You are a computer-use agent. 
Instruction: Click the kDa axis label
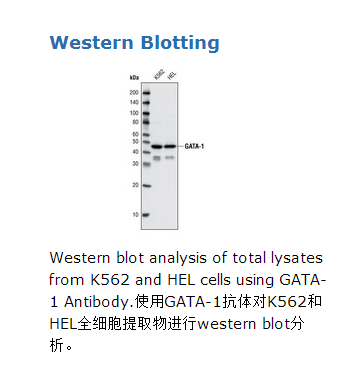pos(134,78)
